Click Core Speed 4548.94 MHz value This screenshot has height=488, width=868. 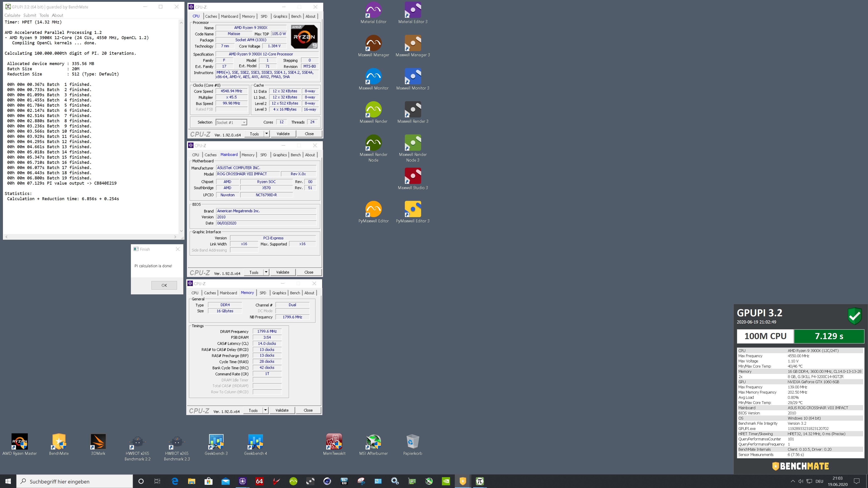pos(231,91)
